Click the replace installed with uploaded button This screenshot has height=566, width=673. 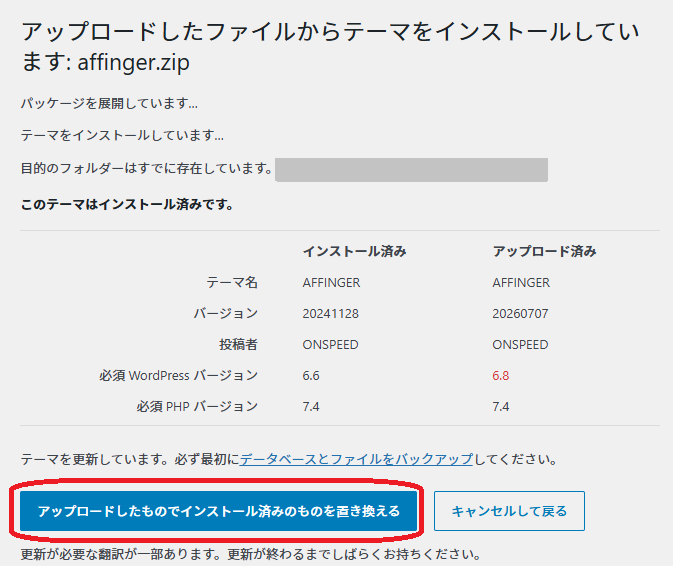[x=218, y=511]
